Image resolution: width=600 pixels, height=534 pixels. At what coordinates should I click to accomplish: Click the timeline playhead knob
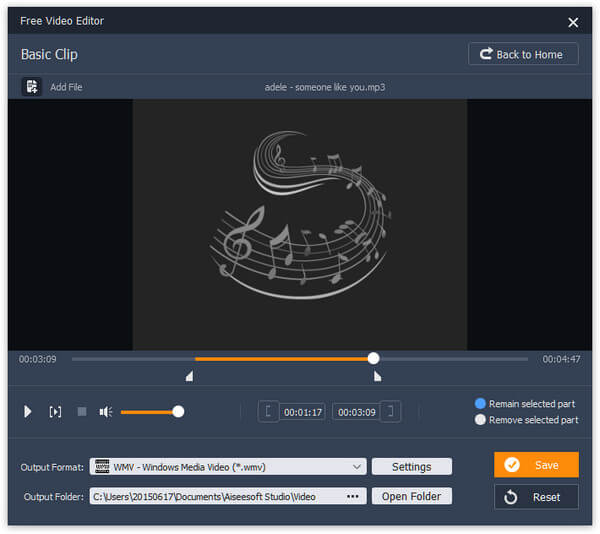click(x=373, y=358)
